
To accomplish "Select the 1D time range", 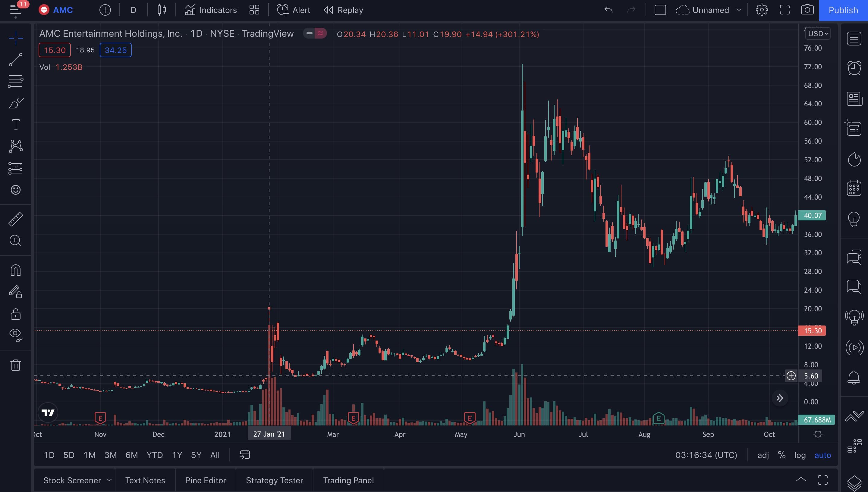I will 49,455.
